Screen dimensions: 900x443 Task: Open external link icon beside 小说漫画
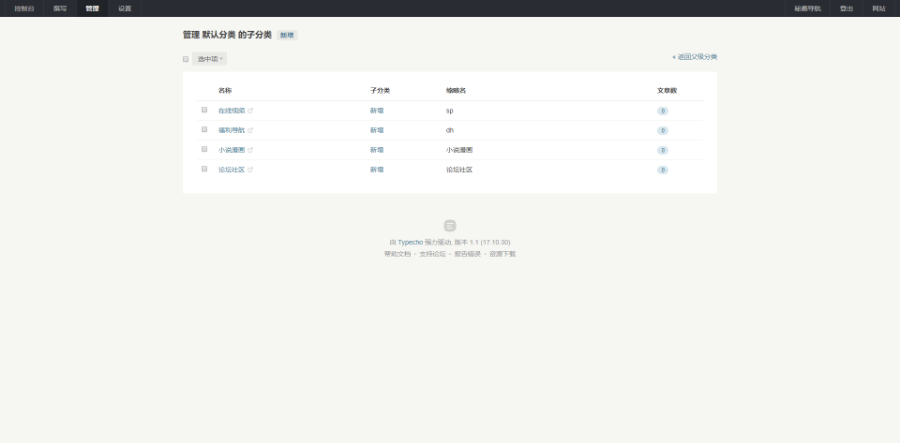250,150
